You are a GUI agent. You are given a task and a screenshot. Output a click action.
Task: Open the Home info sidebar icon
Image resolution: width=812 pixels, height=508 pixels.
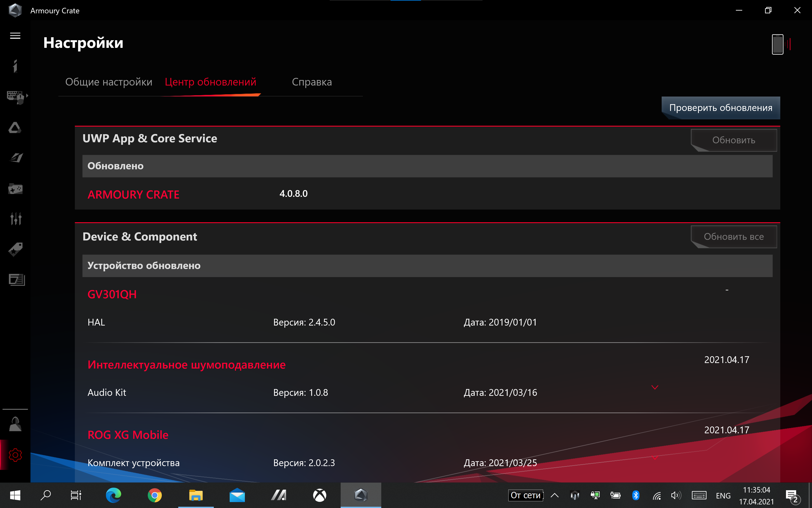pos(15,66)
